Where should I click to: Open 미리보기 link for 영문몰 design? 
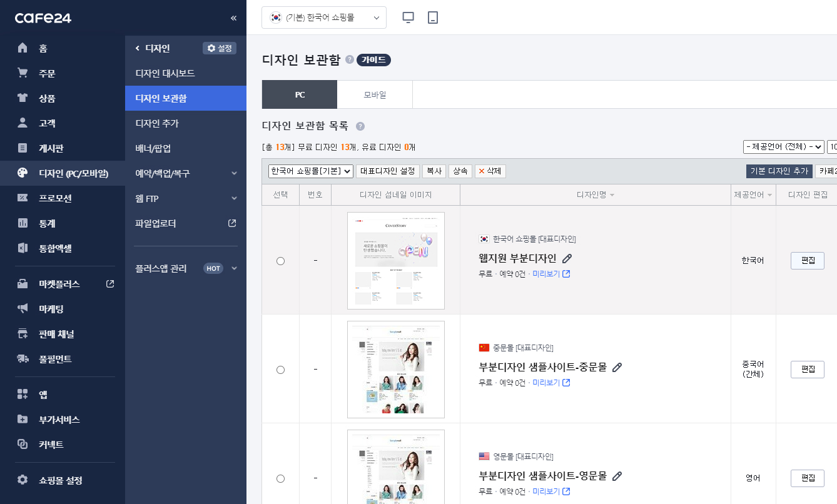click(x=551, y=491)
